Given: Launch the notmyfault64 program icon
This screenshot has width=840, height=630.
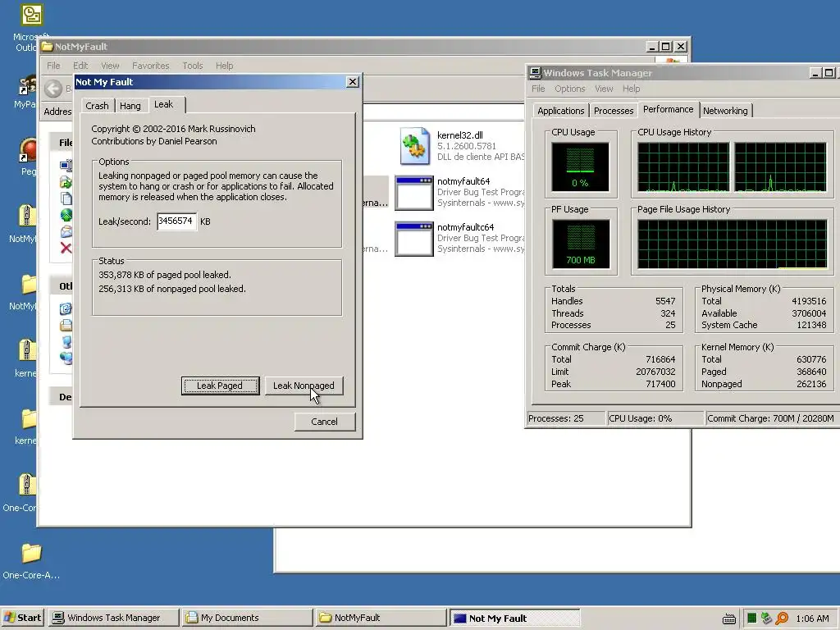Looking at the screenshot, I should point(414,193).
